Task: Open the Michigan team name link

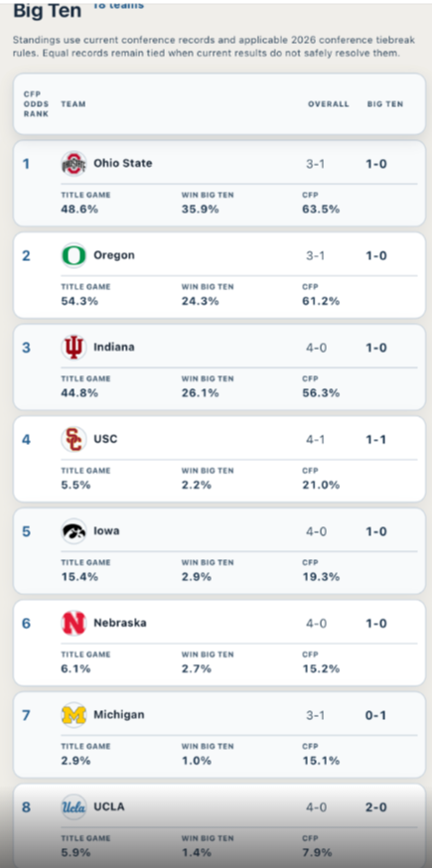Action: coord(119,715)
